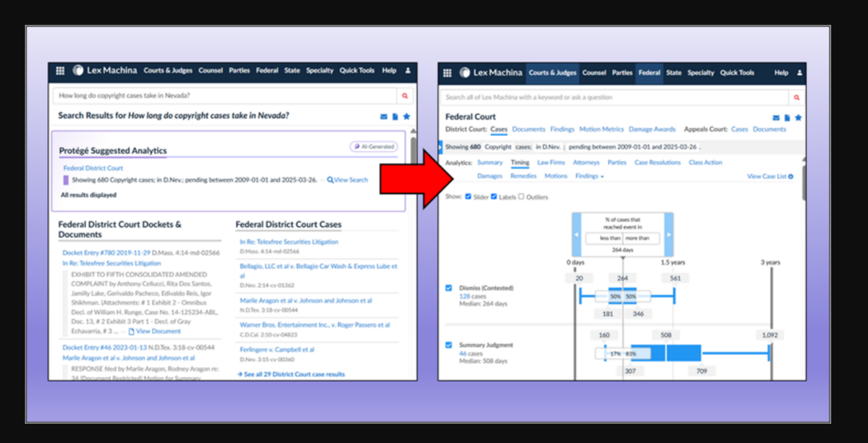Click the timing slider handle showing 264 days
The width and height of the screenshot is (868, 443).
pyautogui.click(x=622, y=250)
